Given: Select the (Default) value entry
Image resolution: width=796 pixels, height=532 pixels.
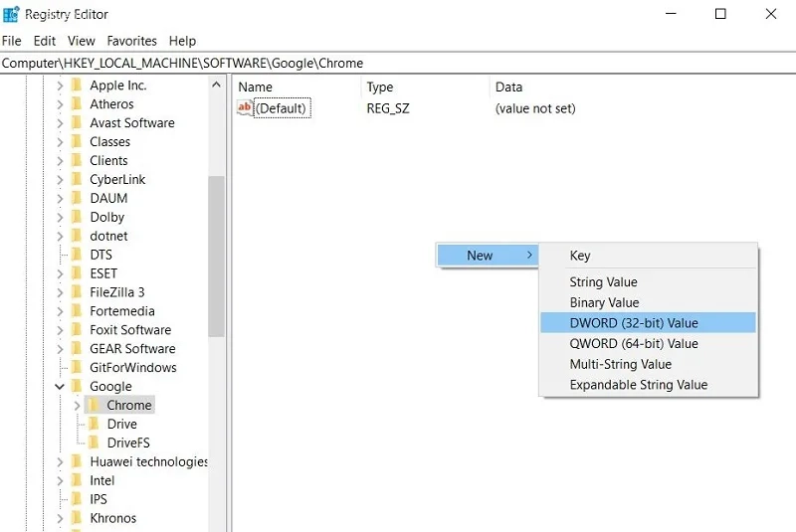Looking at the screenshot, I should pyautogui.click(x=282, y=108).
